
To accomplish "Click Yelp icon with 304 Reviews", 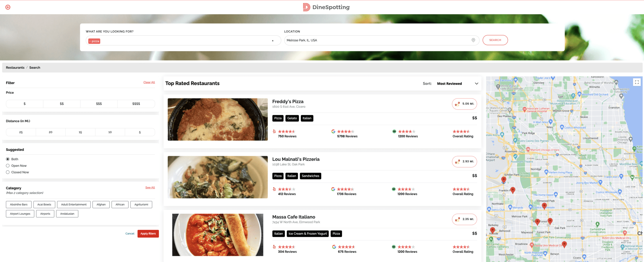I will (274, 247).
